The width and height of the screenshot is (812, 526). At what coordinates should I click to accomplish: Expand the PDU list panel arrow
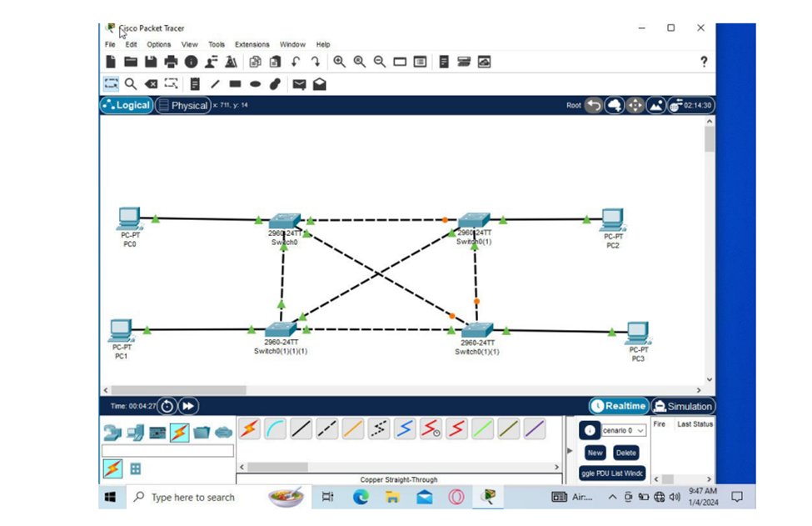point(570,451)
